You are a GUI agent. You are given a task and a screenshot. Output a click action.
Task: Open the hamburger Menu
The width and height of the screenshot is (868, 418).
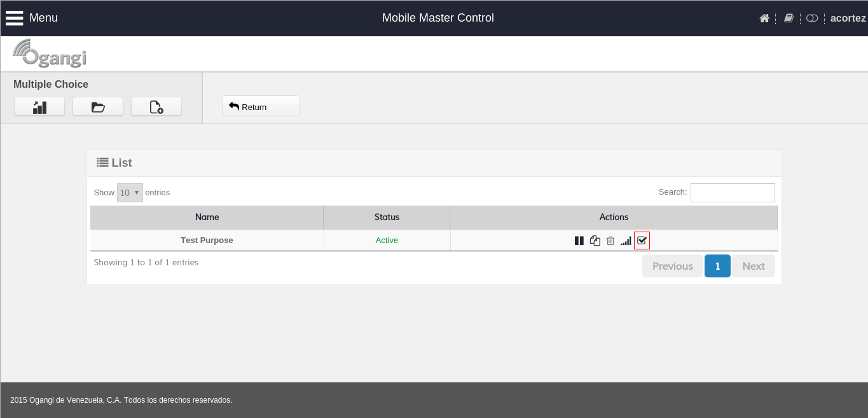coord(32,18)
